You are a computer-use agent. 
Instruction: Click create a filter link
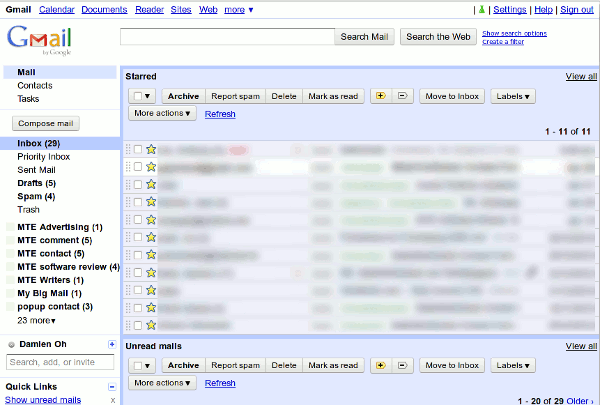503,41
